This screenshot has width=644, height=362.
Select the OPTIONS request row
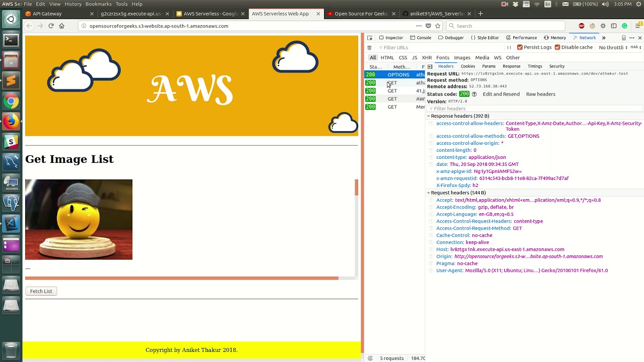tap(395, 74)
